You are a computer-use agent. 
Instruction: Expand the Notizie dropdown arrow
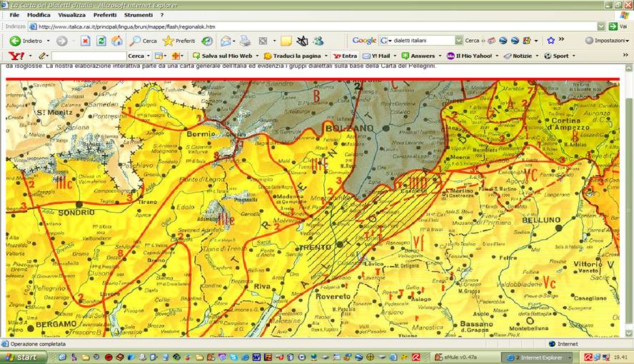coord(538,56)
